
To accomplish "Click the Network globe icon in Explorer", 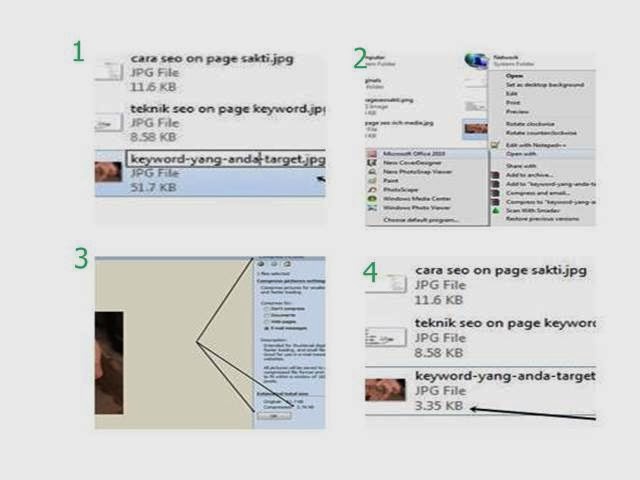I will [x=476, y=60].
